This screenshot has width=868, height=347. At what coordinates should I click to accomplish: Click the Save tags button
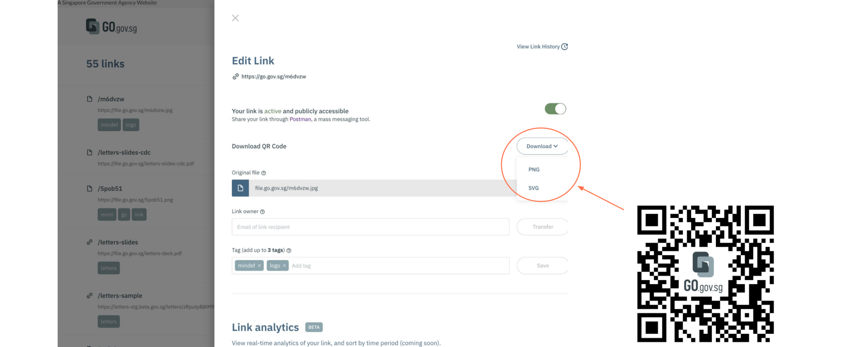(542, 266)
